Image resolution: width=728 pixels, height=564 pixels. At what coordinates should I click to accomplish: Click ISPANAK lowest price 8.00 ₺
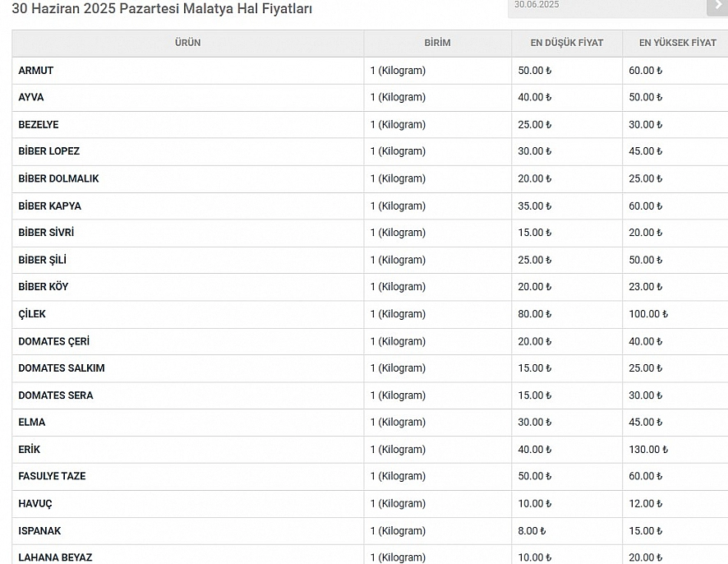(532, 530)
